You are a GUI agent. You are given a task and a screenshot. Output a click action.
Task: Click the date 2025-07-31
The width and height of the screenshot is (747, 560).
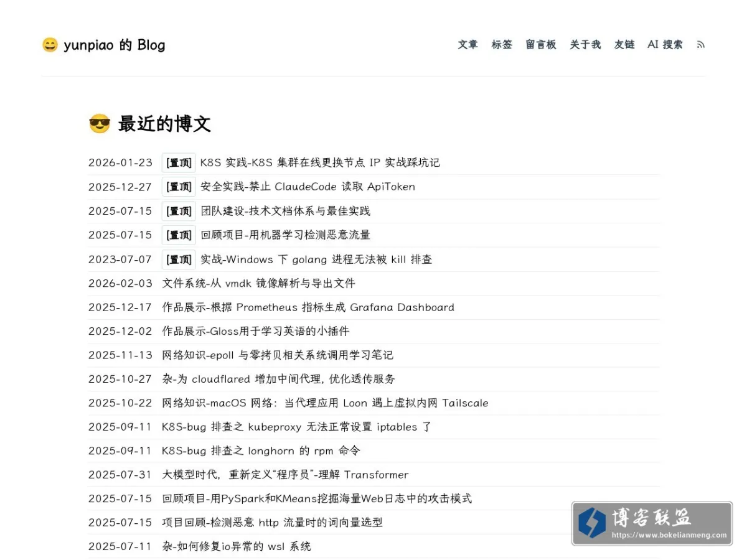coord(120,475)
